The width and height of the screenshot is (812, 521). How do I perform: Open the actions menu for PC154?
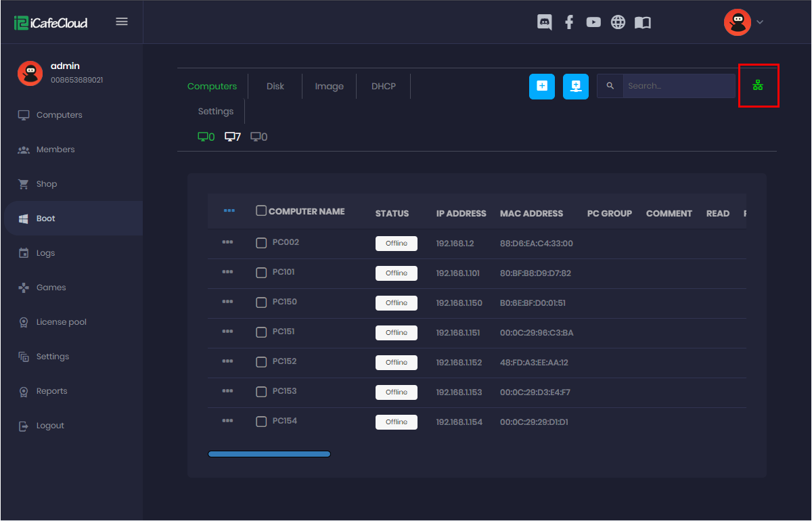coord(229,421)
